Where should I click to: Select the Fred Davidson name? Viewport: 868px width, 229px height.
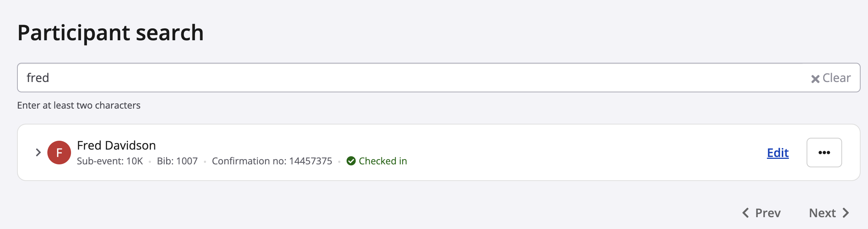[116, 146]
